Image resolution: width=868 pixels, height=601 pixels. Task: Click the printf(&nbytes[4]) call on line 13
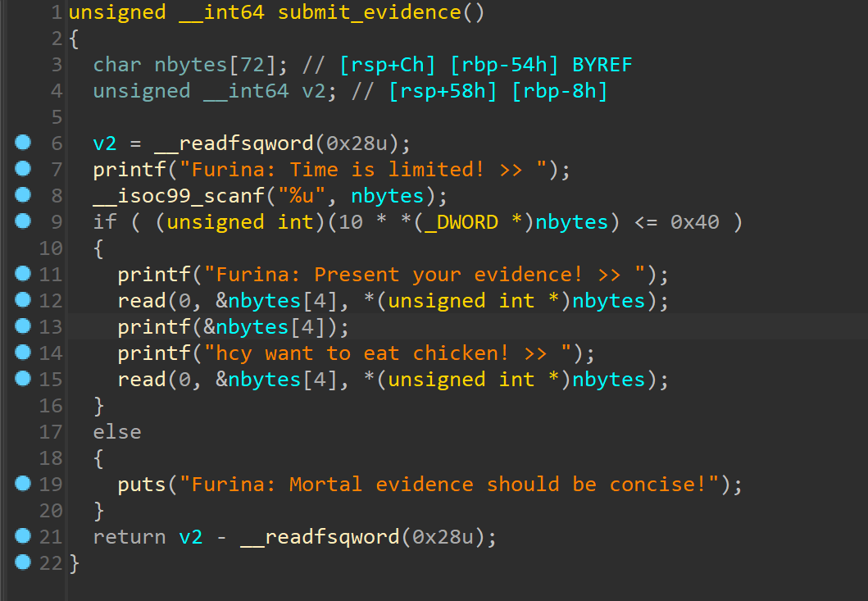coord(233,327)
